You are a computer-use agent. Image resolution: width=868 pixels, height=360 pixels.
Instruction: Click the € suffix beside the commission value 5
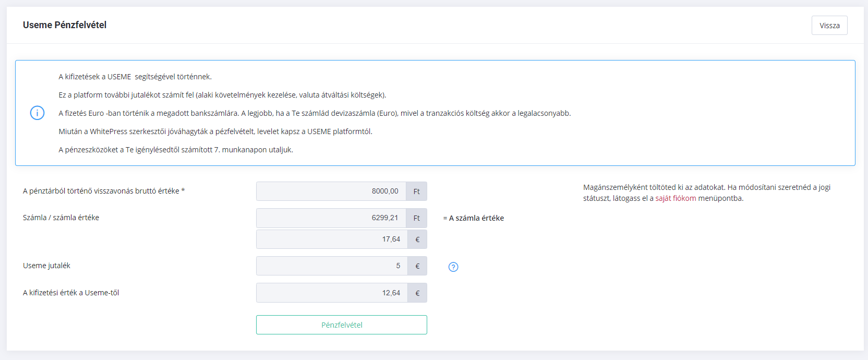(x=417, y=266)
